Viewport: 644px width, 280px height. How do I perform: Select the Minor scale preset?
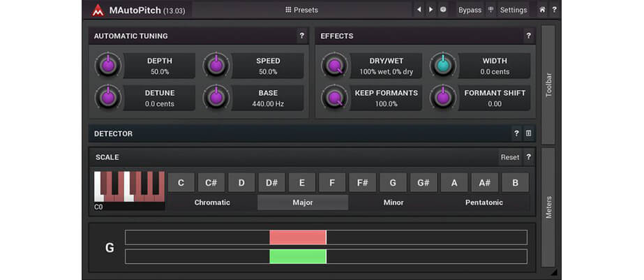pyautogui.click(x=394, y=202)
